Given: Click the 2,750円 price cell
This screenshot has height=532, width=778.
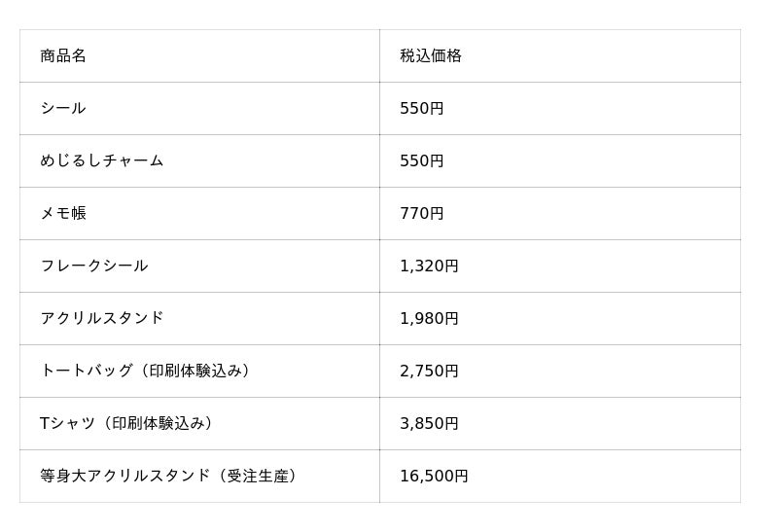Looking at the screenshot, I should click(x=560, y=372).
